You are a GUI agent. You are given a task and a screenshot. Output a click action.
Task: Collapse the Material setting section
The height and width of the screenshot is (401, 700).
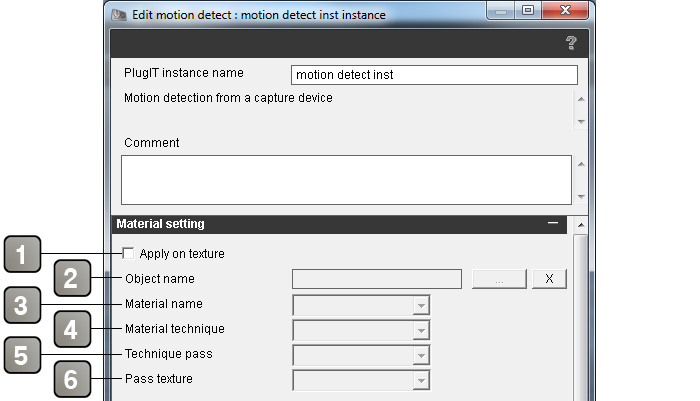tap(553, 223)
